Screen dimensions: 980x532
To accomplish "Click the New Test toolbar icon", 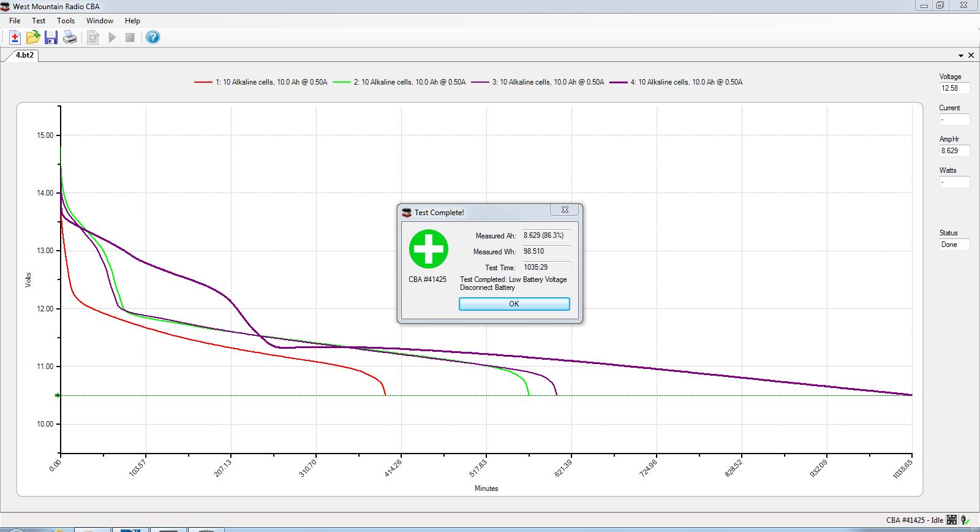I will tap(15, 38).
